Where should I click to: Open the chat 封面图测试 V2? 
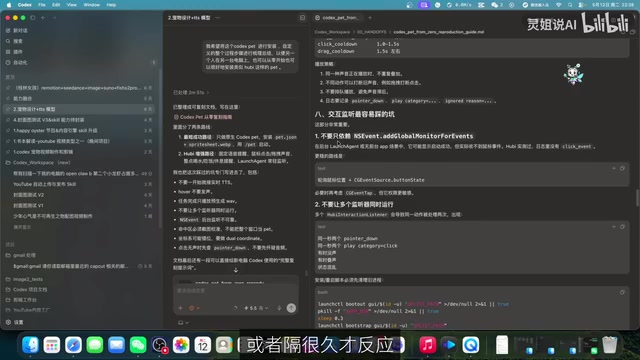pos(80,195)
